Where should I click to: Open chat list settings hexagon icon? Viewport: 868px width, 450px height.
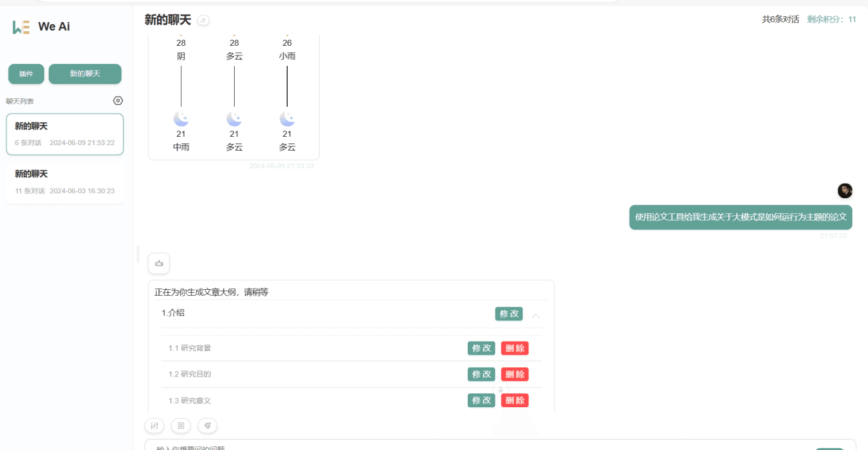[x=118, y=101]
